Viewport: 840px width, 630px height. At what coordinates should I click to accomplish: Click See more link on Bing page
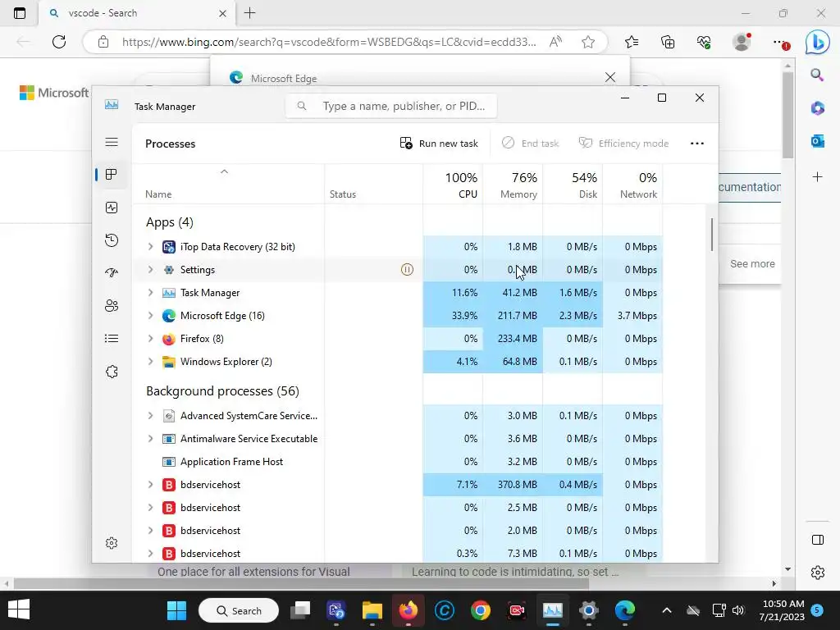752,263
